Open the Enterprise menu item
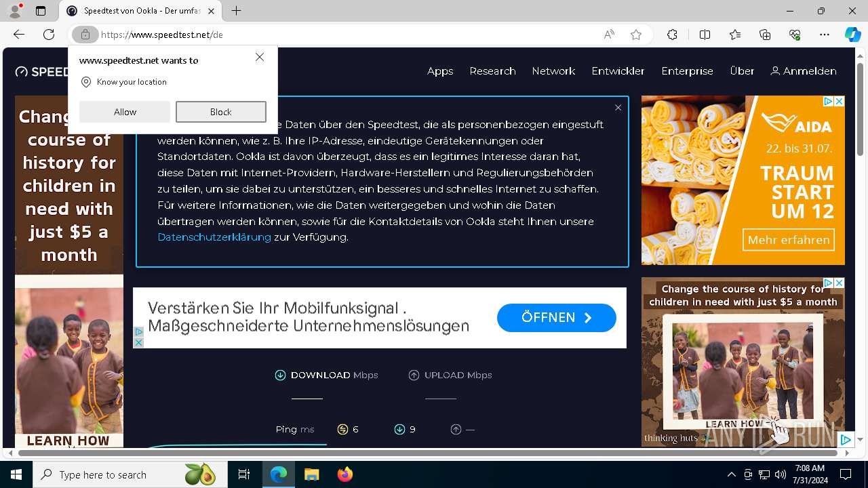Image resolution: width=868 pixels, height=488 pixels. 687,71
